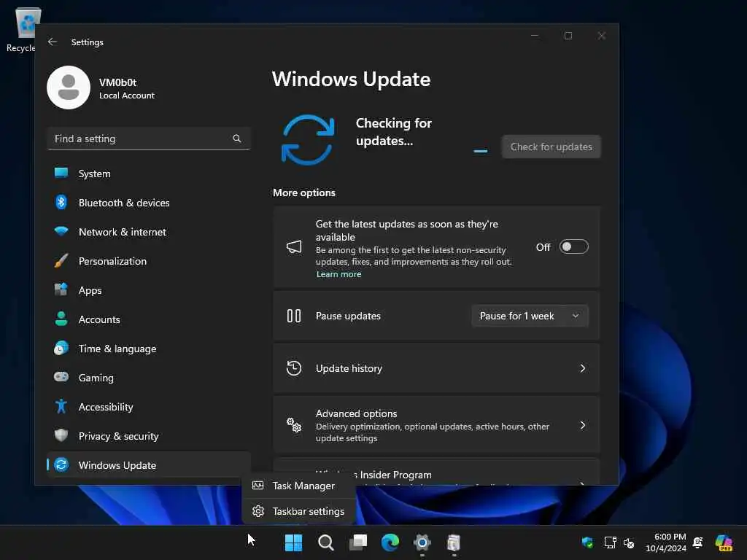Screen dimensions: 747x560
Task: Go to Network & internet settings
Action: point(149,232)
